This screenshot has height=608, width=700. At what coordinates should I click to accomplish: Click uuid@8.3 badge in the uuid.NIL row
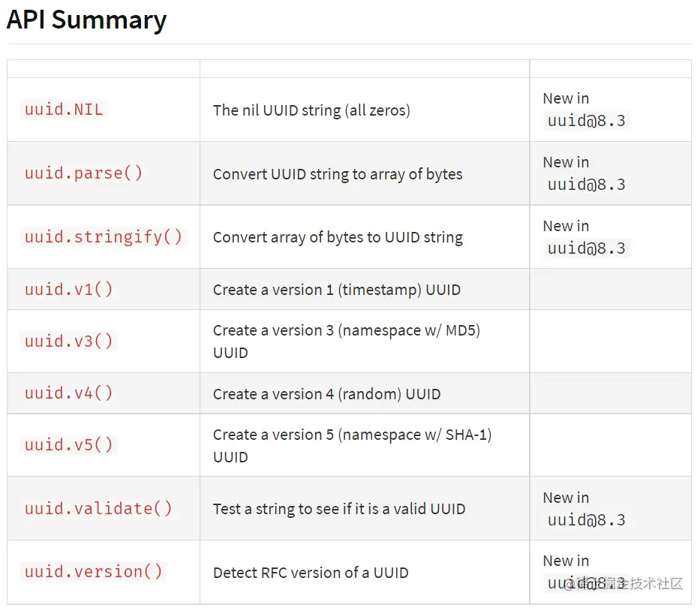point(587,120)
